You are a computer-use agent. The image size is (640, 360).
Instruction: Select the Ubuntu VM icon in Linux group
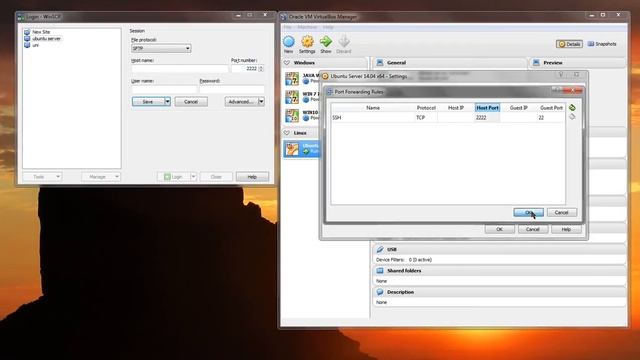coord(292,149)
